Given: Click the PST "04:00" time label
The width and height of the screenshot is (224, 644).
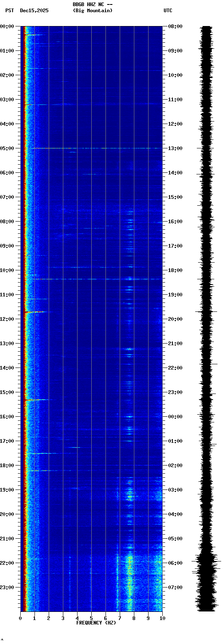Looking at the screenshot, I should (x=7, y=124).
